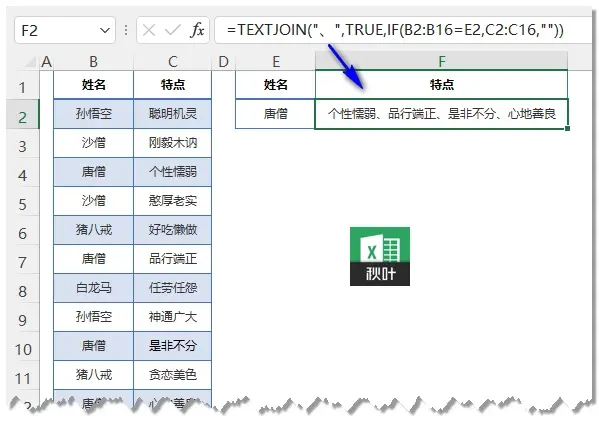Select row 7 header
599x424 pixels.
pos(23,262)
